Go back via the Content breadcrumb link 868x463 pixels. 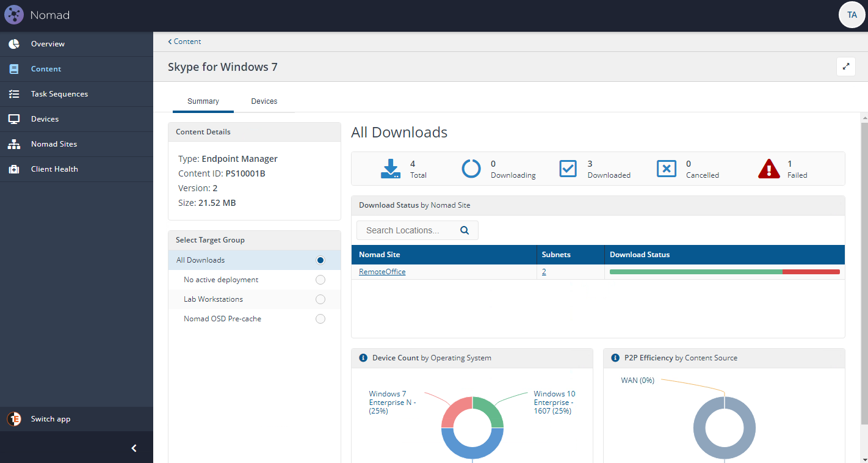tap(184, 42)
